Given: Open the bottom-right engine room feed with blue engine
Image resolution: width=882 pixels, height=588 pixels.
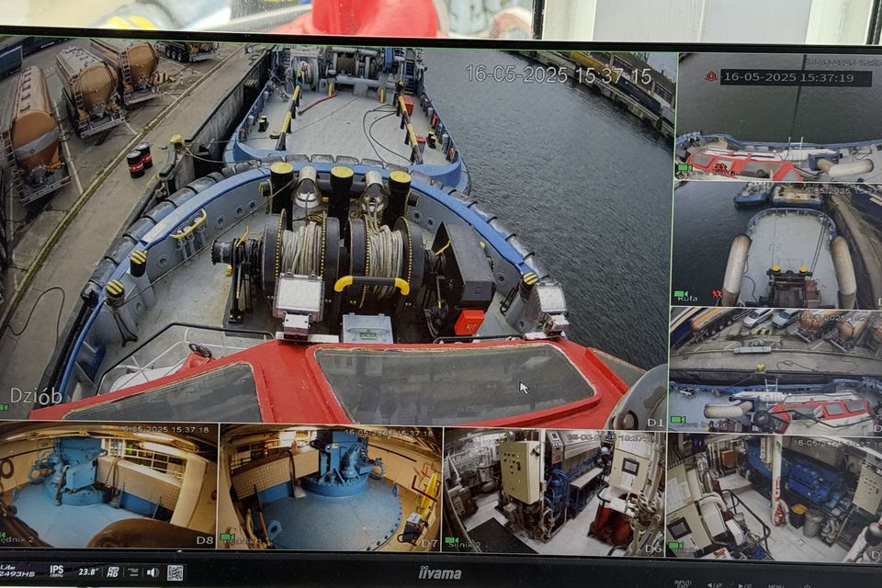Looking at the screenshot, I should click(774, 498).
